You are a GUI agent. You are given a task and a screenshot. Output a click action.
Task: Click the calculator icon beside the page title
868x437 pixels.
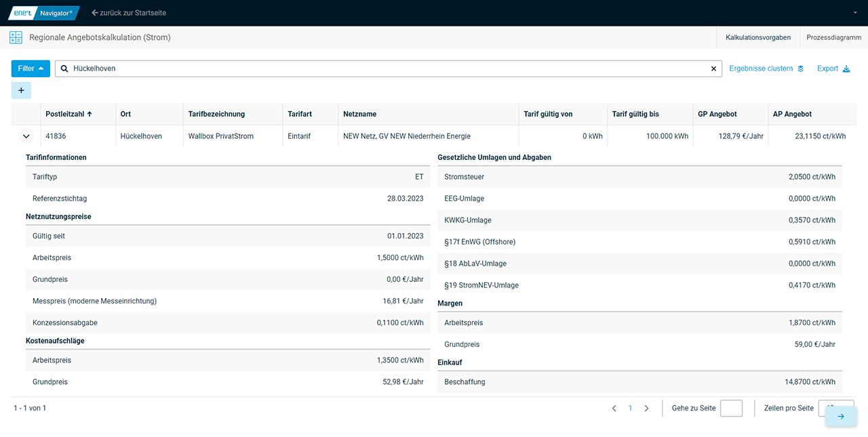(16, 38)
